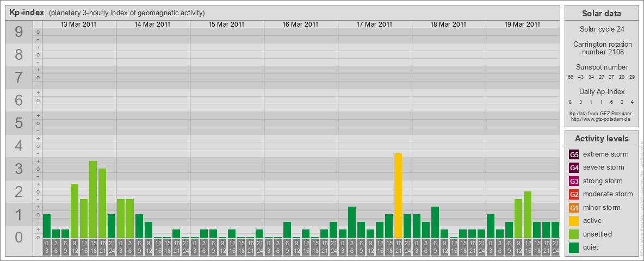
Task: Click the tallest light green bar on 13 Mar 2011
Action: pyautogui.click(x=93, y=199)
